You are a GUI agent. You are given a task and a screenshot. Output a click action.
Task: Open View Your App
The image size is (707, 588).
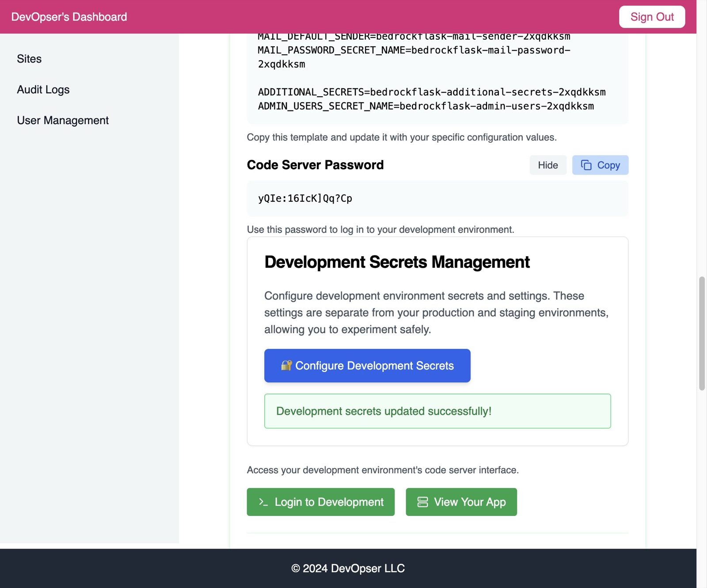(461, 502)
